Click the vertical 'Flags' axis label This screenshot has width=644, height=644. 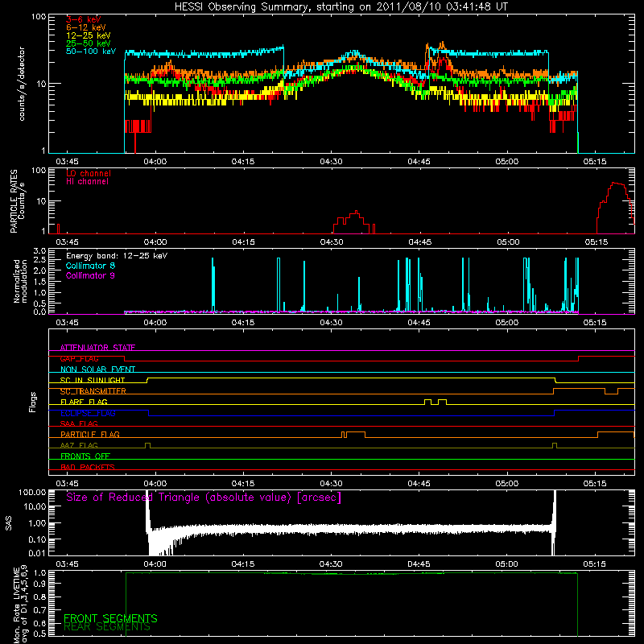tap(33, 402)
